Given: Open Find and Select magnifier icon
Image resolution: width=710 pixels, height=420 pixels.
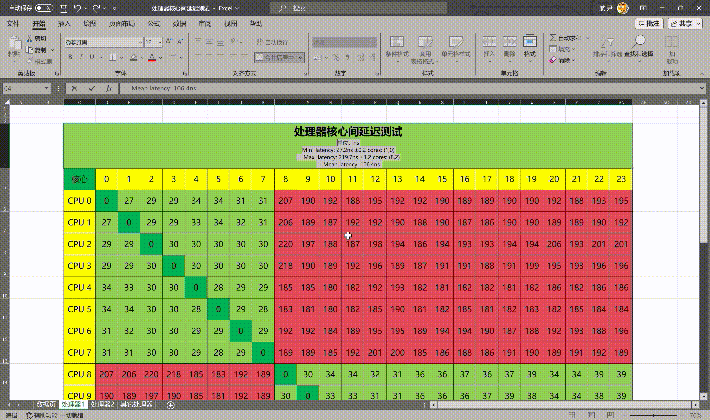Looking at the screenshot, I should [x=640, y=43].
